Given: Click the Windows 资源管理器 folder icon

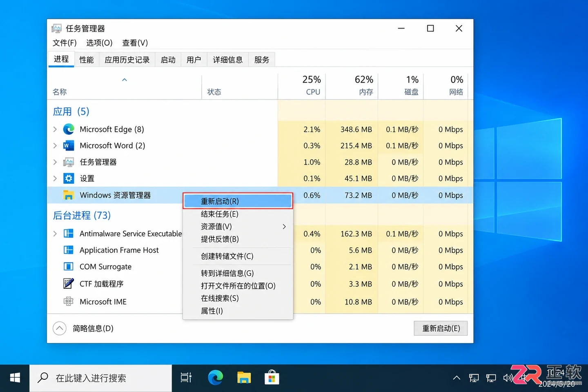Looking at the screenshot, I should [69, 195].
